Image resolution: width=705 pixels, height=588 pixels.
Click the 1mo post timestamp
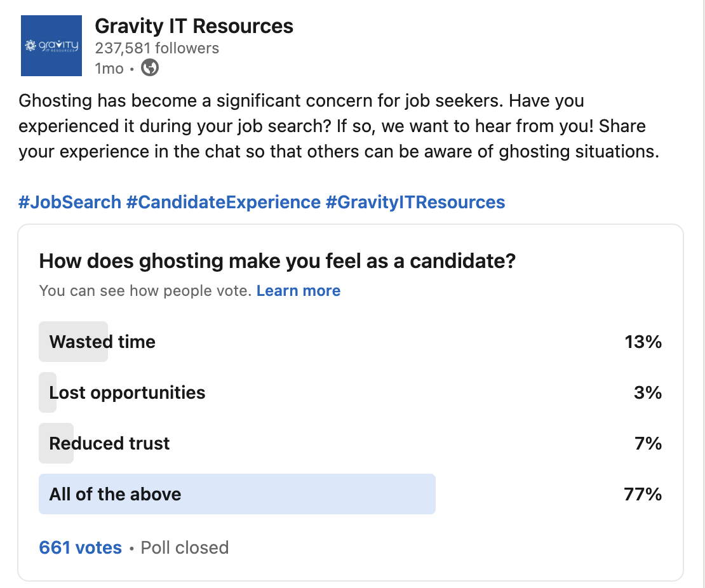click(x=109, y=69)
